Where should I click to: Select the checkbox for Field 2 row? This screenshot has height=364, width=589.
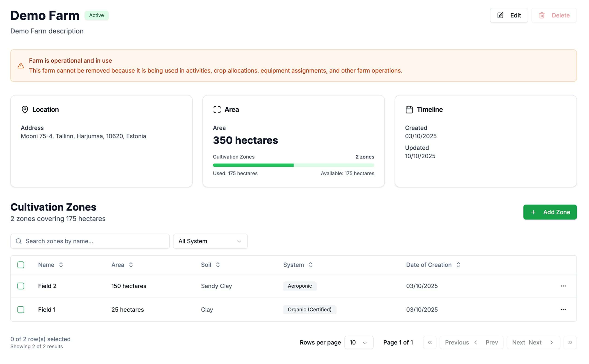point(21,286)
